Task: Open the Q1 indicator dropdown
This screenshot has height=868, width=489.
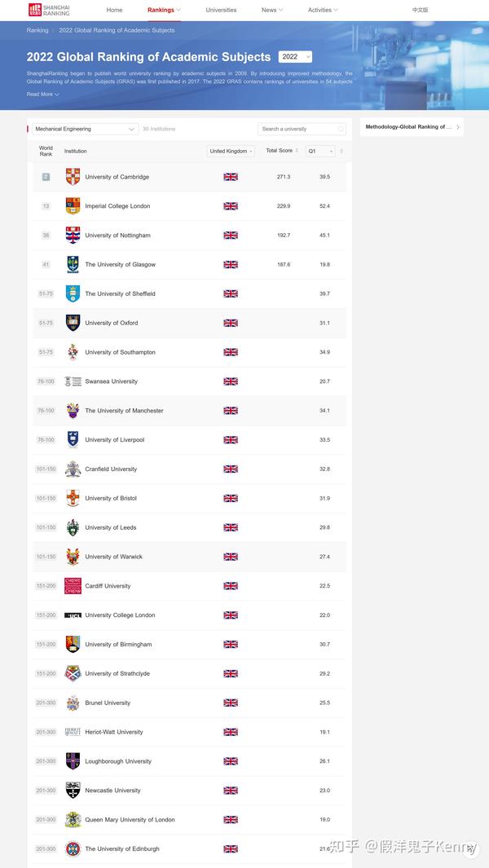Action: pos(320,151)
